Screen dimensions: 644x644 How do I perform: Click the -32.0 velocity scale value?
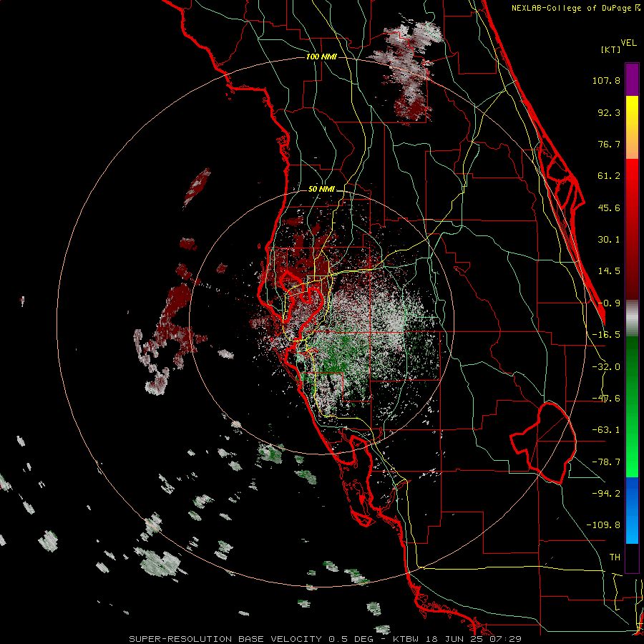606,367
